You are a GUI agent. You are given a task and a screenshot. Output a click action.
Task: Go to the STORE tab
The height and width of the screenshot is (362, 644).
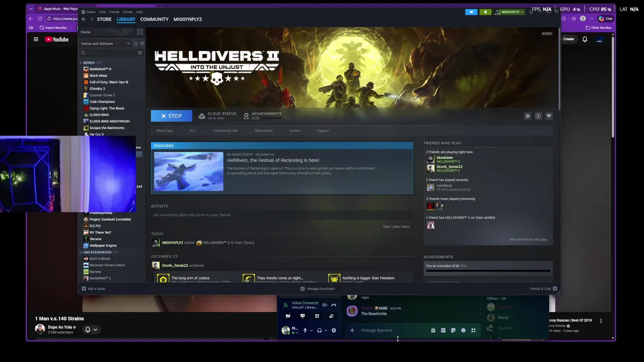tap(104, 19)
